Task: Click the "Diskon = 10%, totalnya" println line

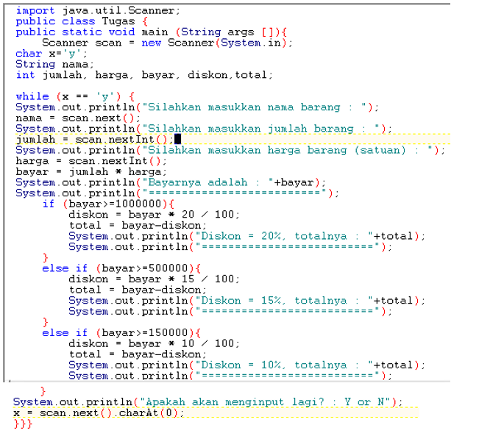Action: [246, 365]
